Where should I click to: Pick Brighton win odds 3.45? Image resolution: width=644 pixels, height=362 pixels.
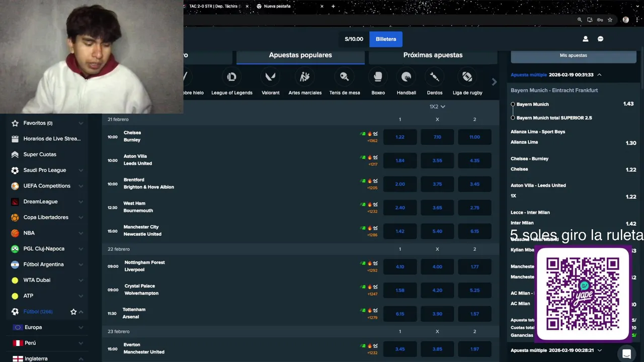pyautogui.click(x=474, y=184)
